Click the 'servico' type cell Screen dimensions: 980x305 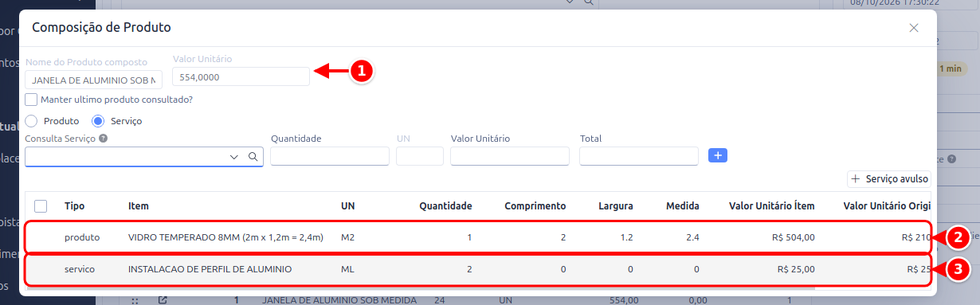(80, 269)
